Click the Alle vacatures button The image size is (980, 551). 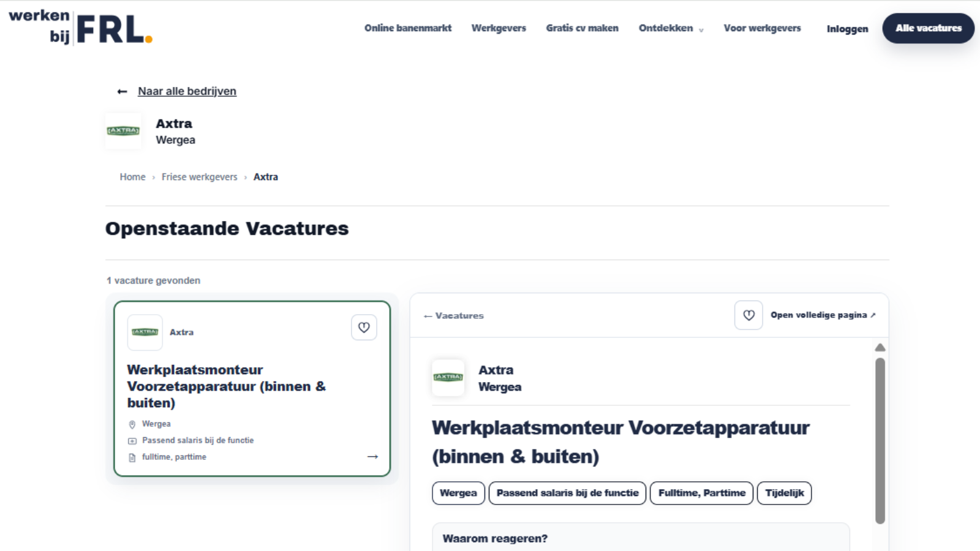pos(929,28)
